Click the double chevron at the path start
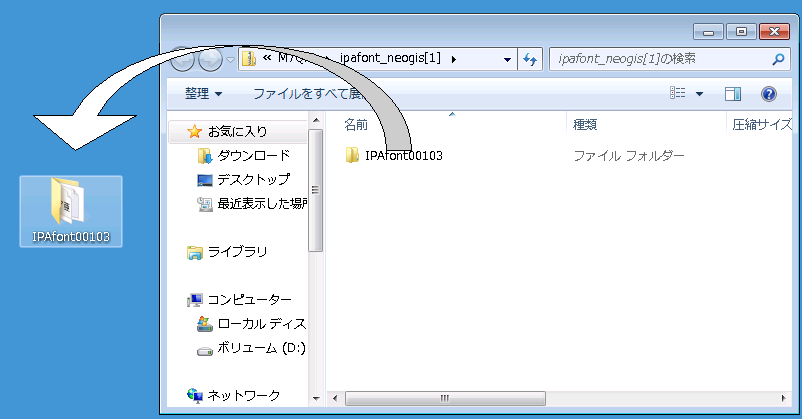The width and height of the screenshot is (802, 419). click(x=267, y=58)
